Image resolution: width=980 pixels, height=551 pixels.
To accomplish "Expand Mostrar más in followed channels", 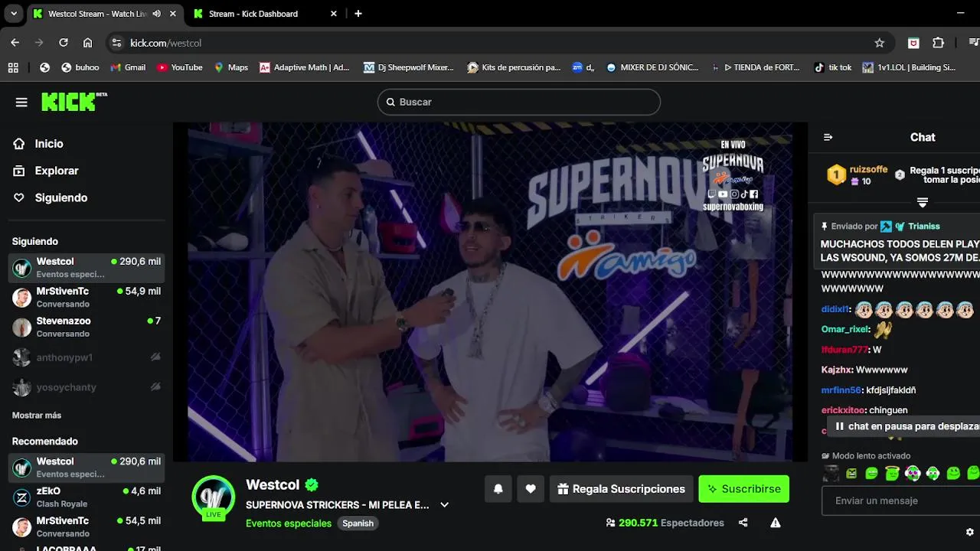I will point(37,415).
